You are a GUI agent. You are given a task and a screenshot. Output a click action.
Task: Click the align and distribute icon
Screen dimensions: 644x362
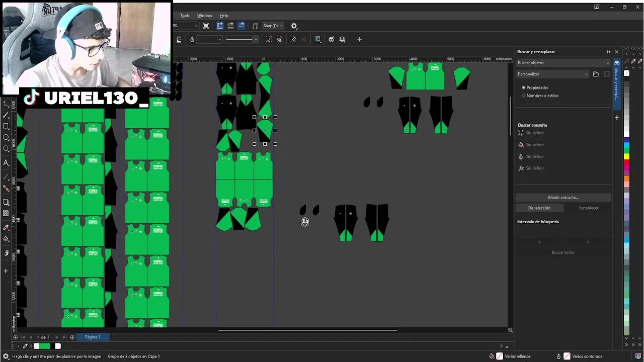pos(317,39)
